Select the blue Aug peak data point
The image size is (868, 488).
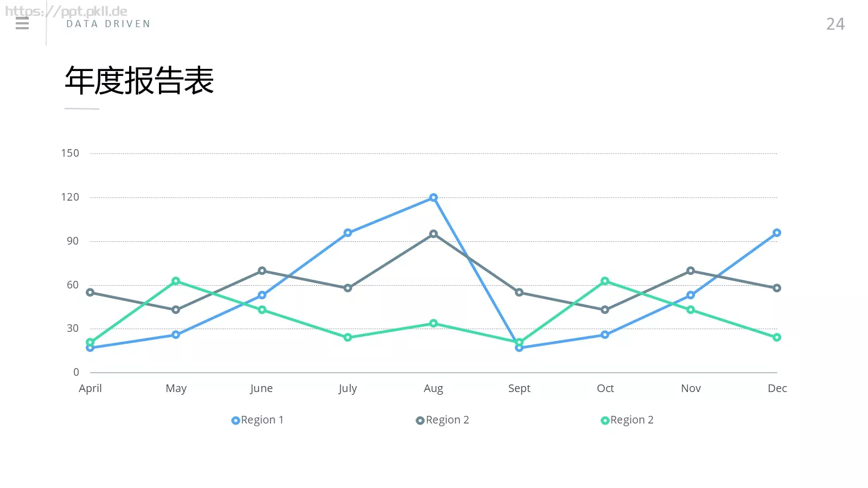[x=433, y=197]
